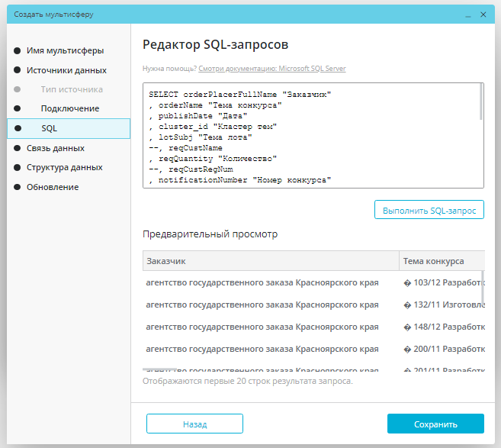Open Microsoft SQL Server documentation link

[272, 69]
